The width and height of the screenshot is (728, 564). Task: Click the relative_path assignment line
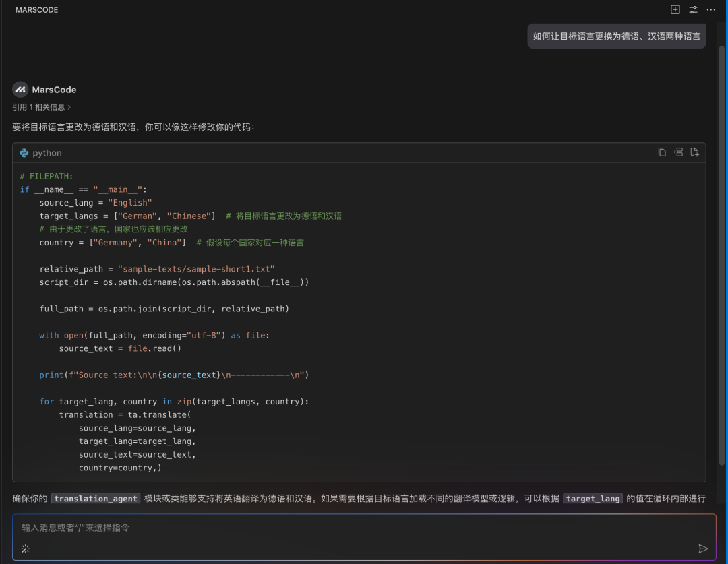coord(157,269)
